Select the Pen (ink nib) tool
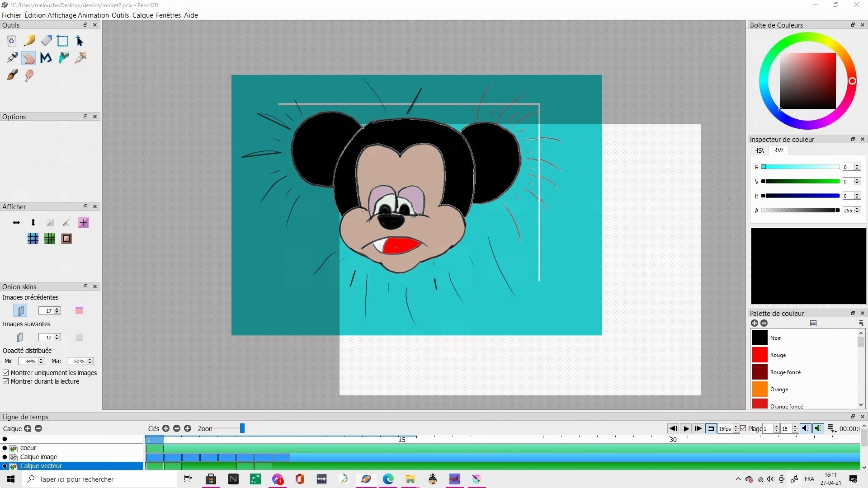The height and width of the screenshot is (488, 868). click(x=12, y=58)
